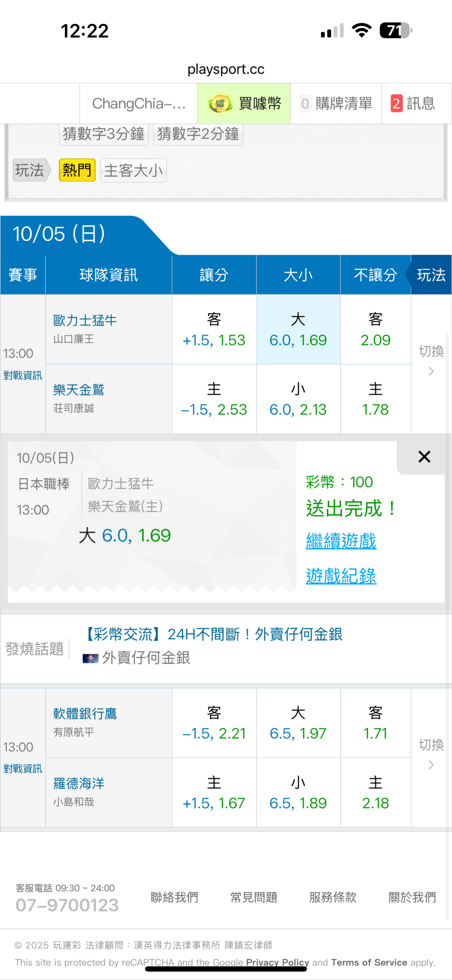
Task: Tap the cellular signal icon
Action: [332, 31]
